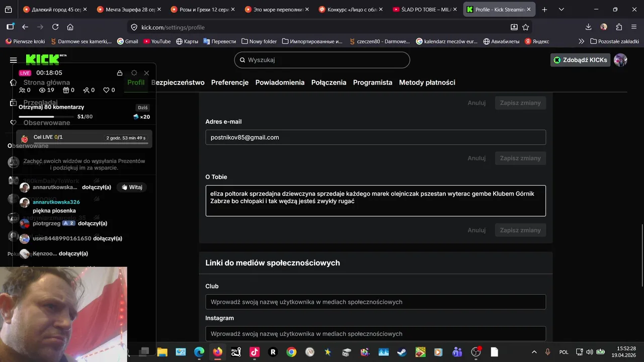644x362 pixels.
Task: Close the live stream overlay panel
Action: tap(146, 73)
